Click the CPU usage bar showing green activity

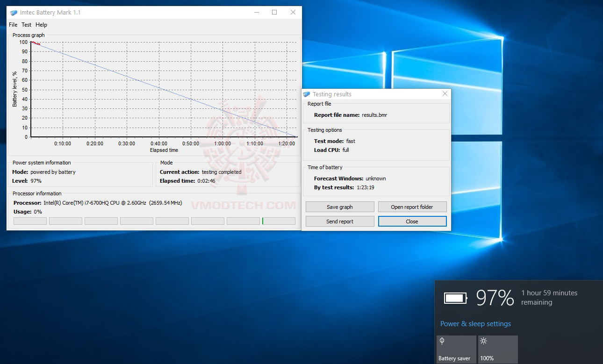pyautogui.click(x=279, y=221)
